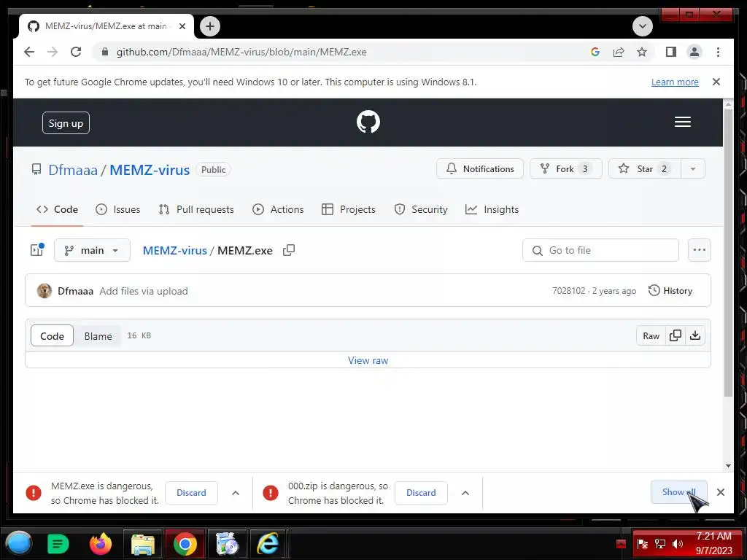Click the View raw link
Viewport: 747px width, 560px height.
(368, 360)
